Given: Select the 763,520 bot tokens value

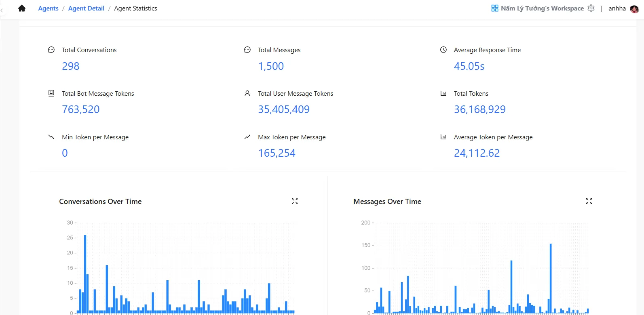Looking at the screenshot, I should 81,109.
